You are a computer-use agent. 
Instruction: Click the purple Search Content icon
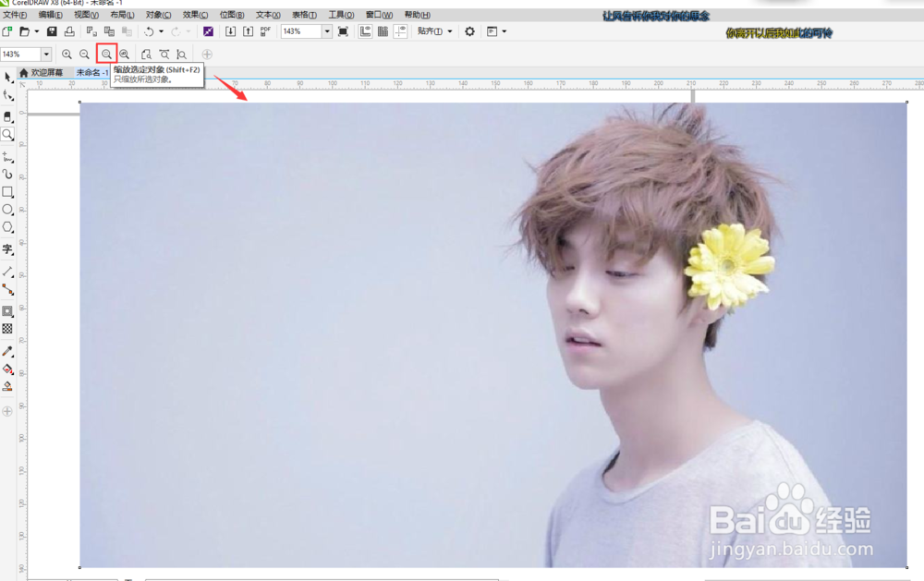pyautogui.click(x=208, y=31)
